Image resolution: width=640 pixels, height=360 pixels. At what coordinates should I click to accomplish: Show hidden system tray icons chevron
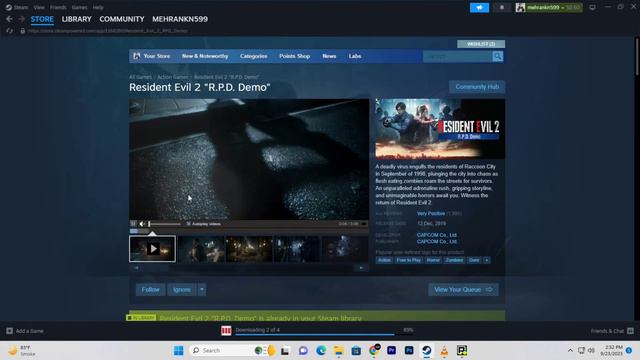pyautogui.click(x=570, y=351)
